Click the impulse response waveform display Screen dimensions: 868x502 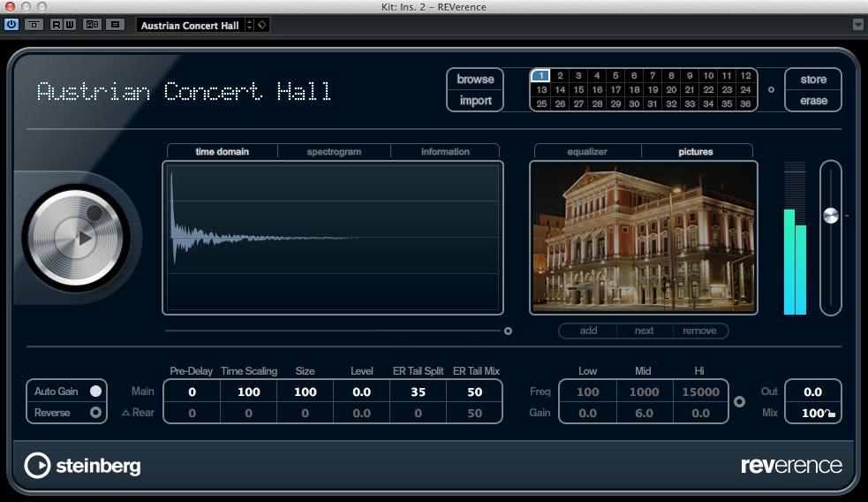pyautogui.click(x=333, y=238)
